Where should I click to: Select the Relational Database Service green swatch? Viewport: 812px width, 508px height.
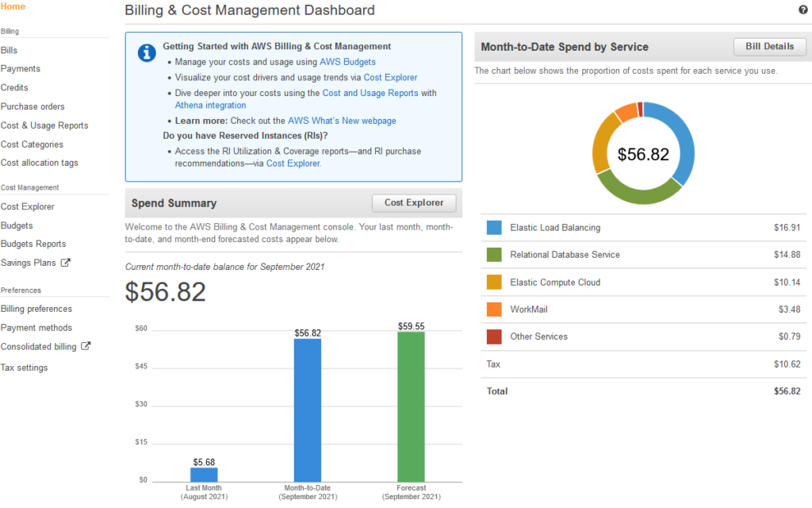pos(494,255)
